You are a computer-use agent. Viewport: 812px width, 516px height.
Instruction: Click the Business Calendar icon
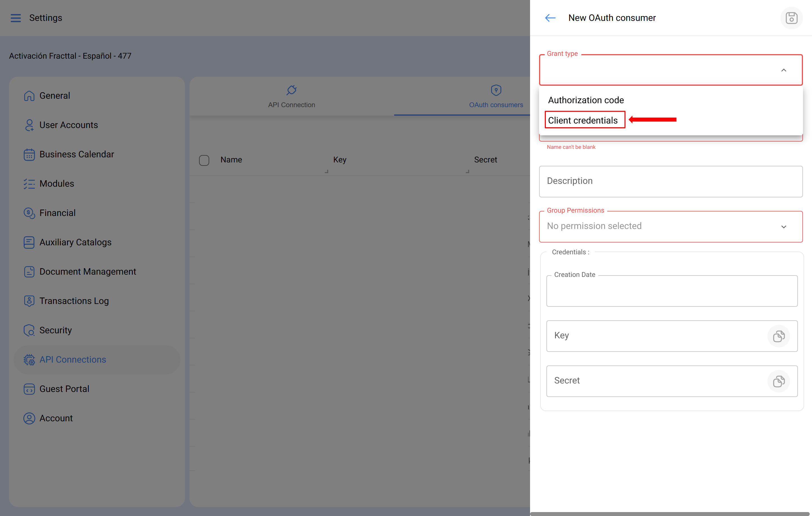[x=29, y=155]
